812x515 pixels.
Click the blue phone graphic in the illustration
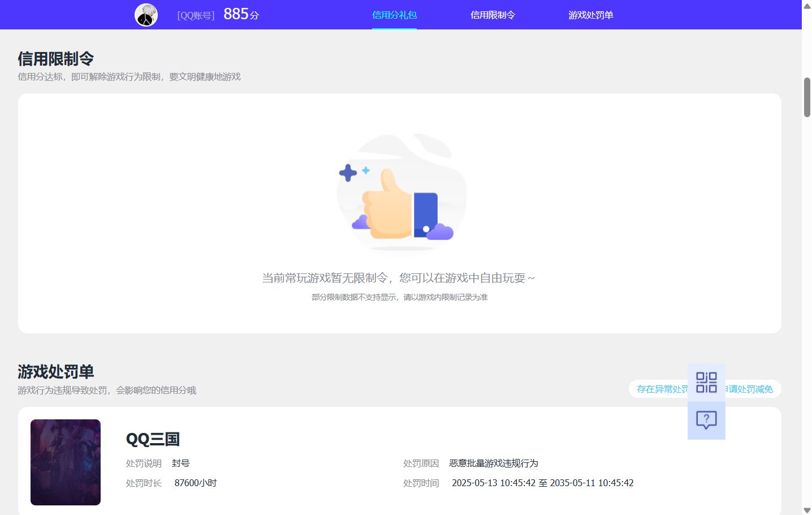click(x=427, y=212)
